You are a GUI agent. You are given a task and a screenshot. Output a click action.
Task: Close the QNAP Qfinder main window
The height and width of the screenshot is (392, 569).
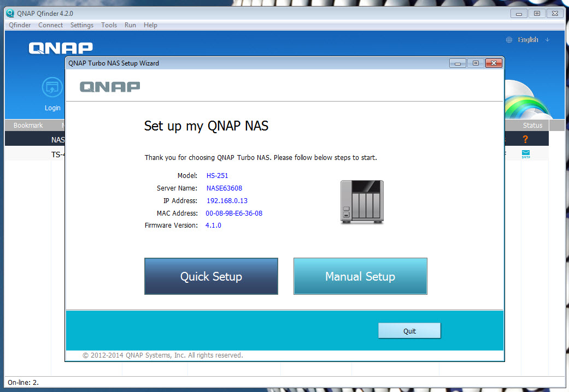(x=555, y=14)
